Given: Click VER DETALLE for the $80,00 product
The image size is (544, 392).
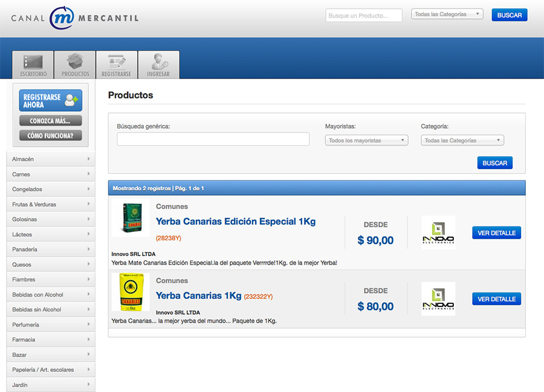Looking at the screenshot, I should point(496,299).
